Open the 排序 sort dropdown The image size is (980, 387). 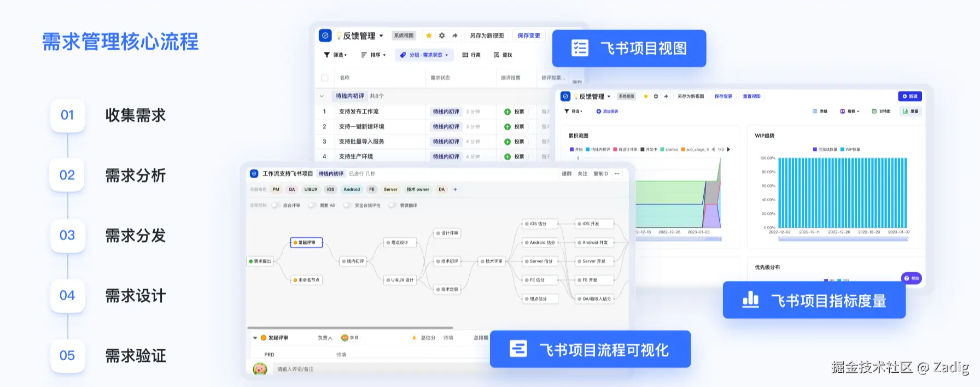pyautogui.click(x=374, y=55)
